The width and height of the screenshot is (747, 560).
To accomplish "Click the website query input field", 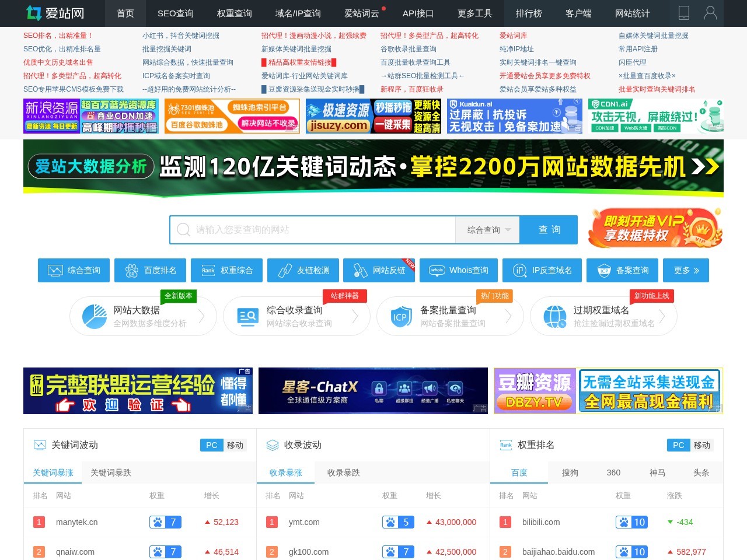I will click(321, 230).
